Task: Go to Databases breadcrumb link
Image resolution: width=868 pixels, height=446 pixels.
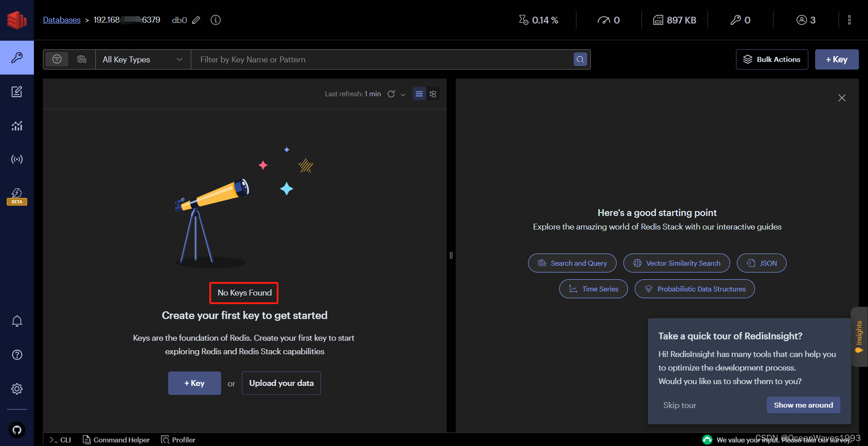Action: 61,20
